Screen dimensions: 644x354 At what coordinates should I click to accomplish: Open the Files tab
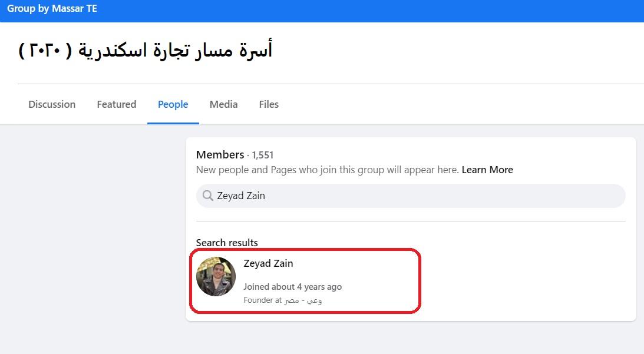269,104
